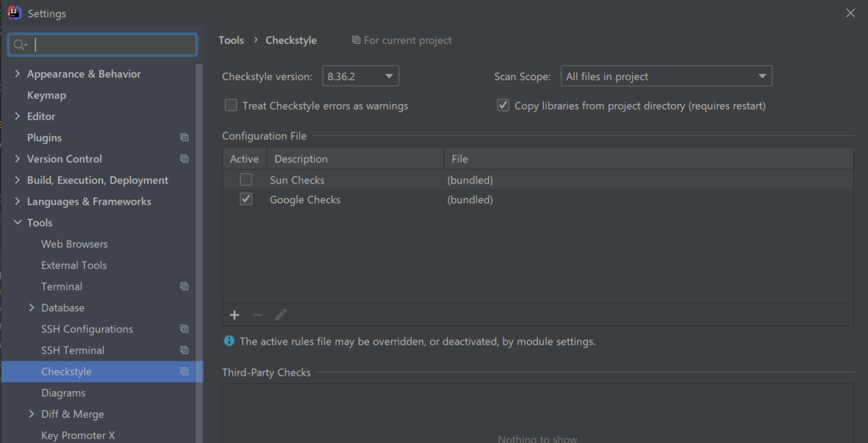Open External Tools settings
868x443 pixels.
[74, 265]
